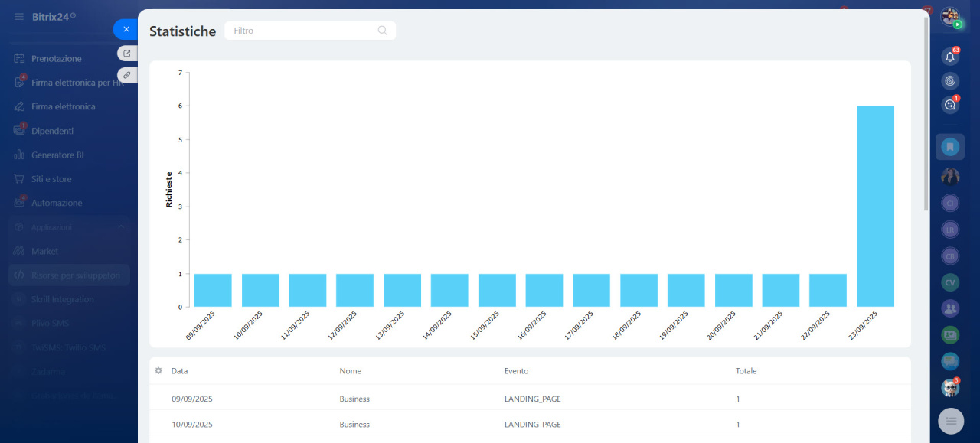Click the search magnifier in Filtro field
This screenshot has height=443, width=980.
pos(383,31)
